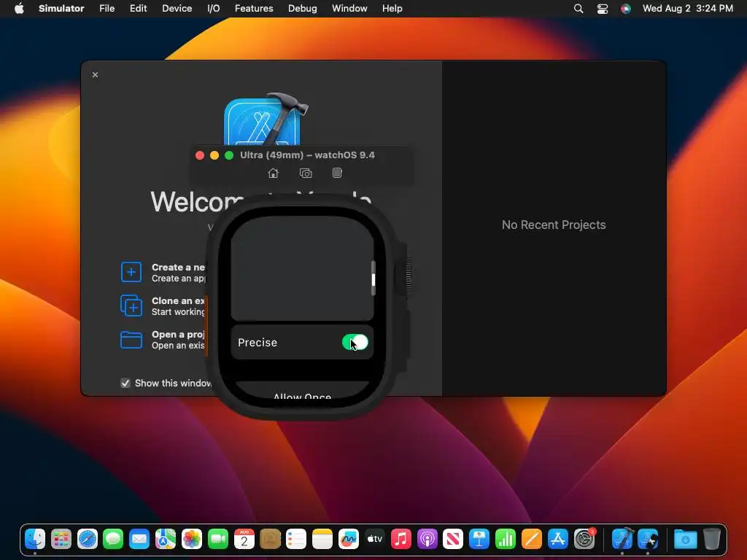
Task: Open the I/O menu
Action: 214,9
